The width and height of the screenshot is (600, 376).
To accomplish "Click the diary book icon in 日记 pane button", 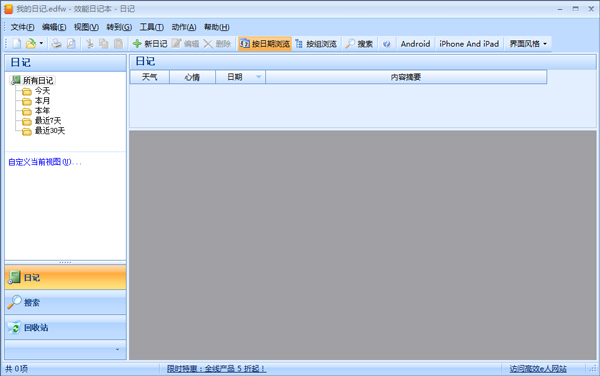I will (14, 277).
